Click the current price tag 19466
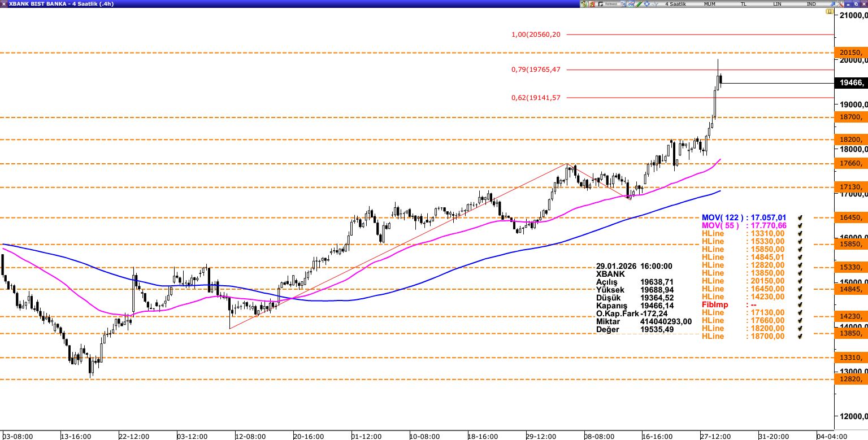Image resolution: width=868 pixels, height=440 pixels. pos(851,83)
